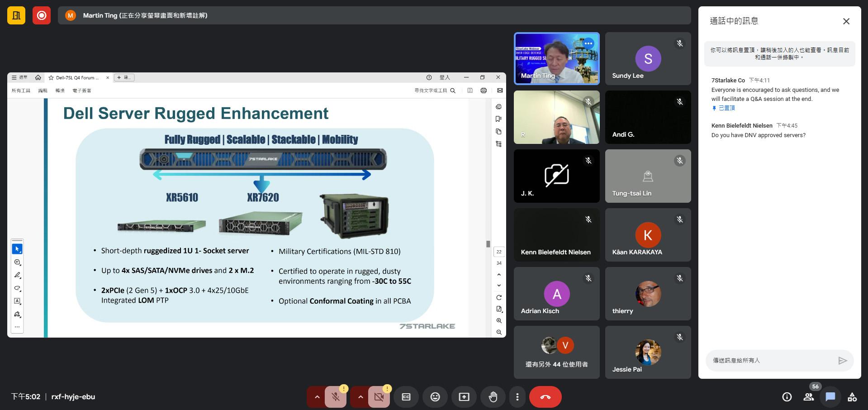Expand audio settings arrow beside microphone
868x410 pixels.
click(317, 397)
